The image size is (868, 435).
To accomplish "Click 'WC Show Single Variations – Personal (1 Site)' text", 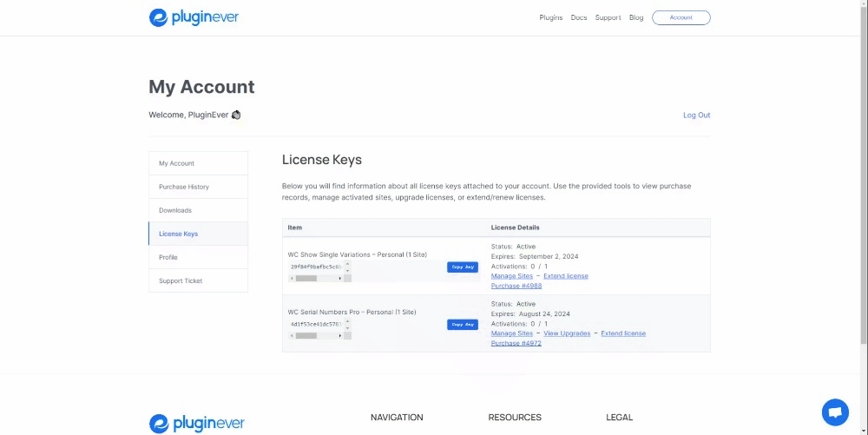I will [358, 254].
